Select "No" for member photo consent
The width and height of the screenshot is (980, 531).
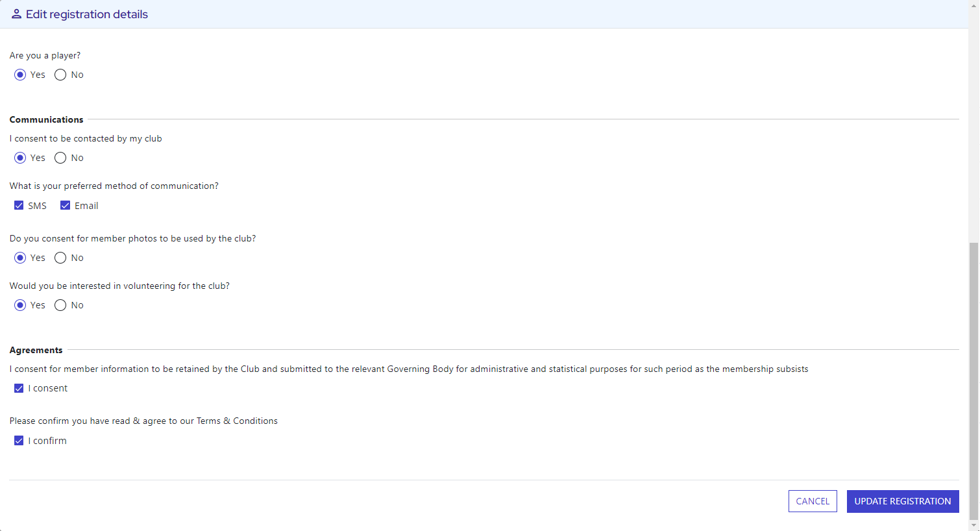(x=60, y=258)
